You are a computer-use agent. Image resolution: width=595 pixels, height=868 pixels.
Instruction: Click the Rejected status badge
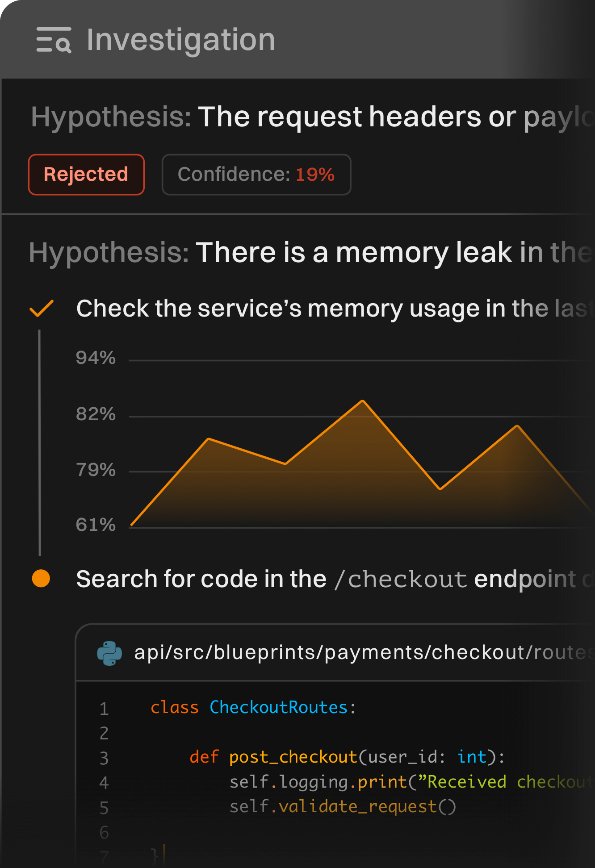pyautogui.click(x=86, y=175)
